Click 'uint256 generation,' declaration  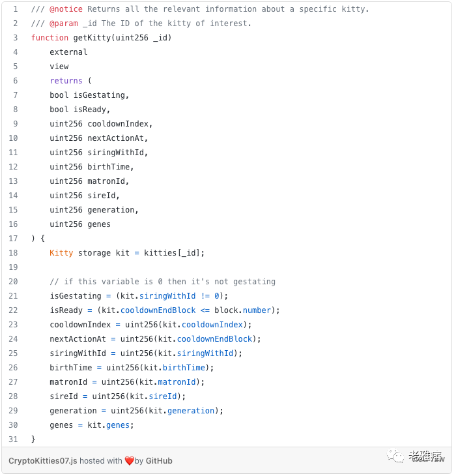click(x=94, y=210)
